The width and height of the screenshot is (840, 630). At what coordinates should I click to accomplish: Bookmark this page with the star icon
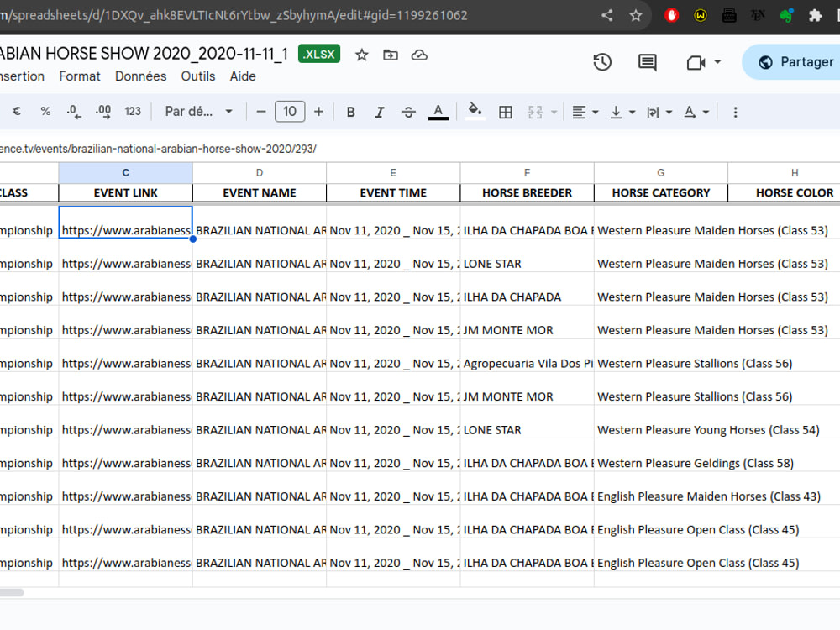tap(635, 15)
